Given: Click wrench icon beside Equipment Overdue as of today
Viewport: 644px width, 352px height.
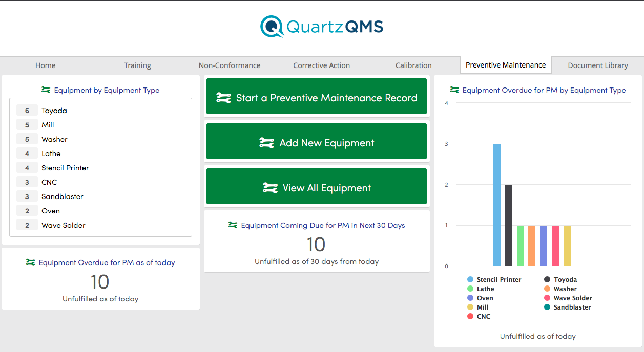Looking at the screenshot, I should point(31,262).
